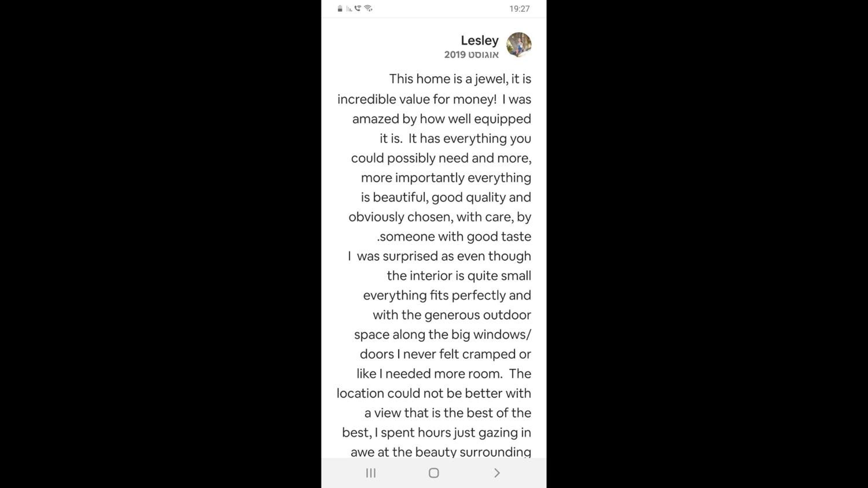The image size is (868, 488).
Task: Tap "awe at the beauty surrounding" line
Action: click(x=441, y=452)
